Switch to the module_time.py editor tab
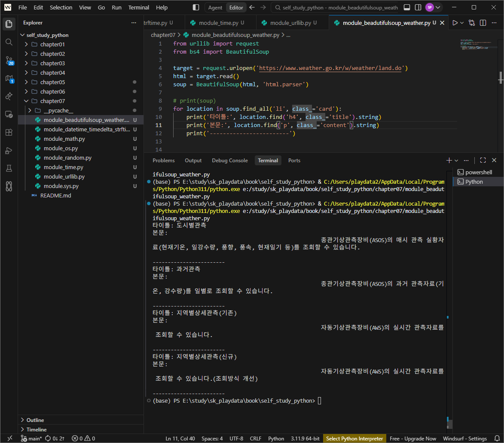The height and width of the screenshot is (443, 504). tap(220, 23)
